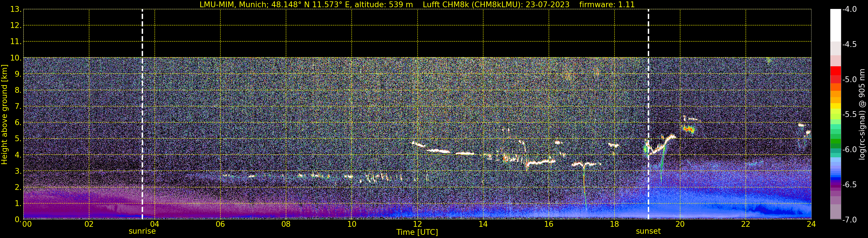Viewport: 868px width, 238px height.
Task: Click the red-orange cloud patch after 20 UTC
Action: tap(689, 129)
